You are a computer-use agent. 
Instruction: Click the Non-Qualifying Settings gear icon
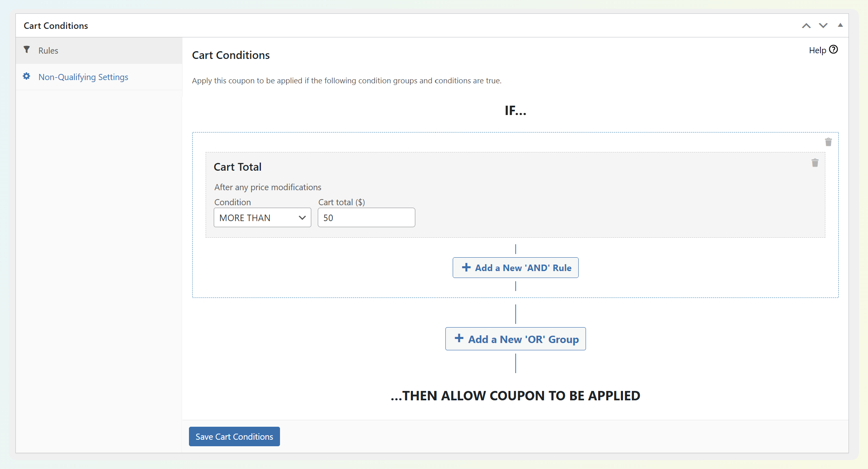[26, 76]
